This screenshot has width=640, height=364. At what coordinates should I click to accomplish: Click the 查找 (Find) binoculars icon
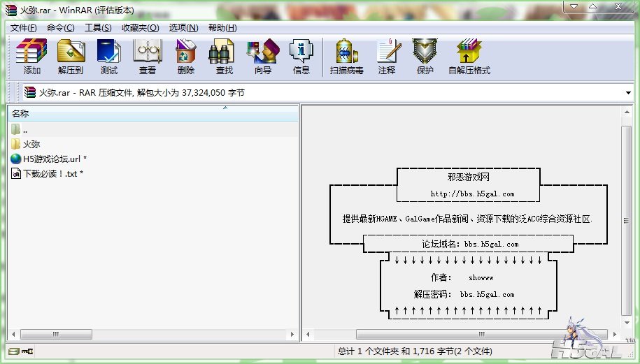pyautogui.click(x=224, y=57)
